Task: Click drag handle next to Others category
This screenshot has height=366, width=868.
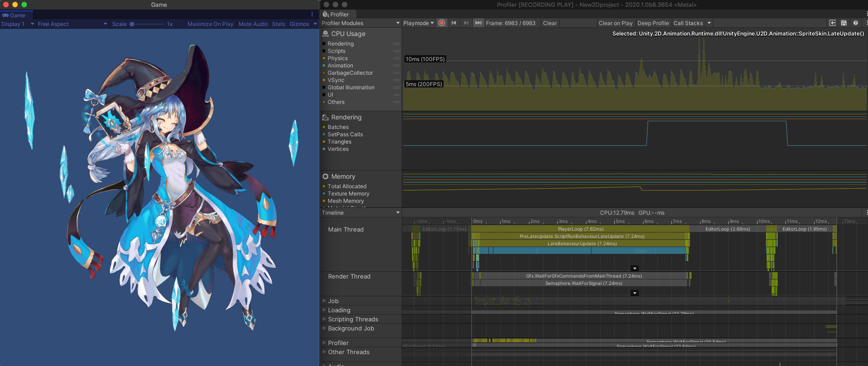Action: [397, 102]
